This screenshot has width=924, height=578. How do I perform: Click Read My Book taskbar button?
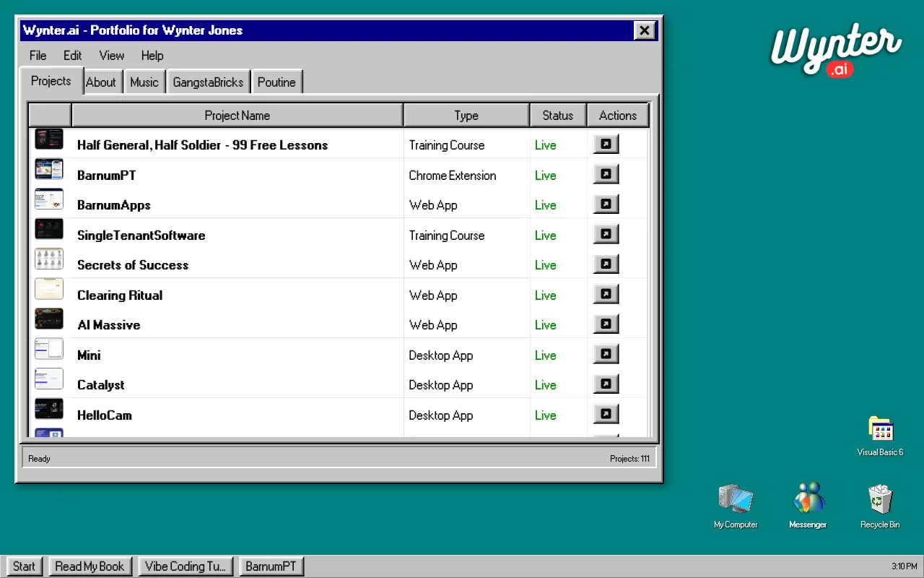[90, 566]
